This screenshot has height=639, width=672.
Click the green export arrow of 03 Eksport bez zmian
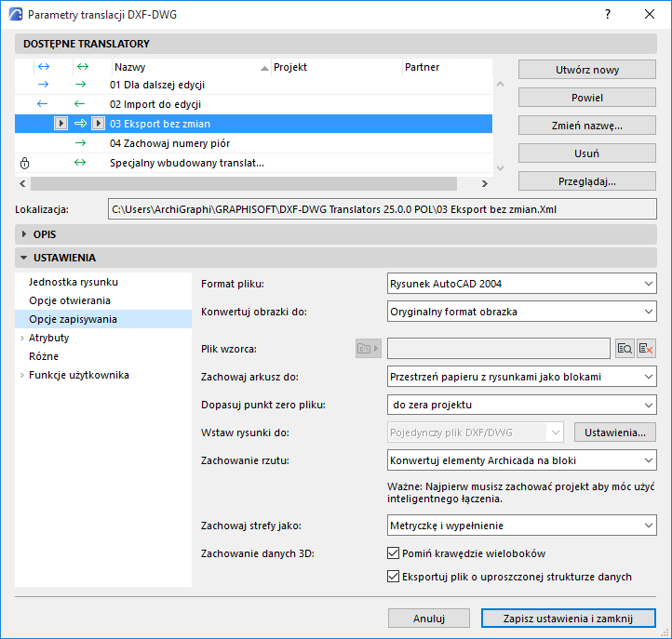point(81,124)
